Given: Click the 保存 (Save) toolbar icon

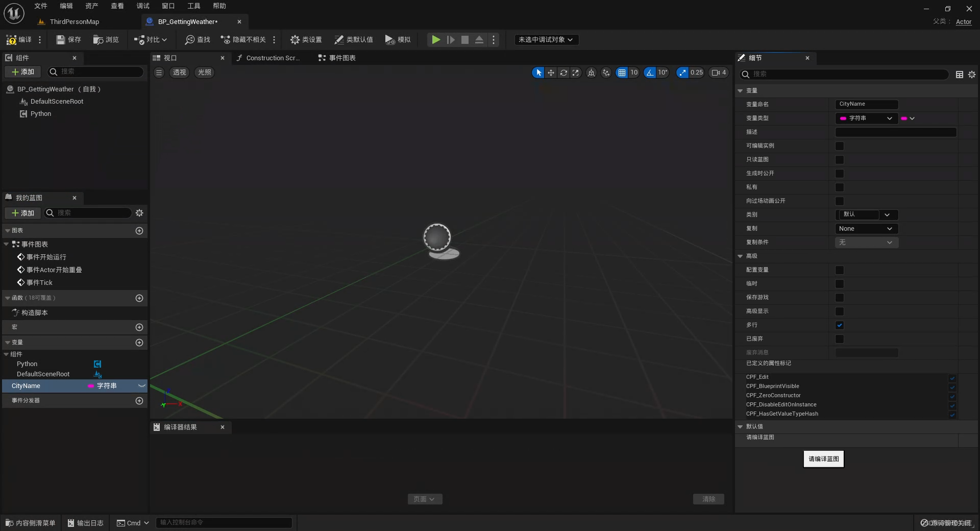Looking at the screenshot, I should coord(68,40).
